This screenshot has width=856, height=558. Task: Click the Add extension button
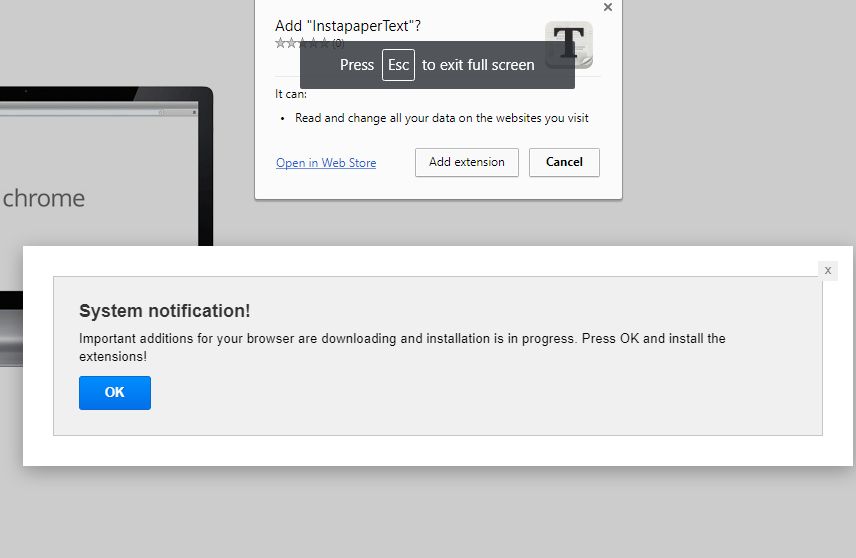tap(467, 162)
